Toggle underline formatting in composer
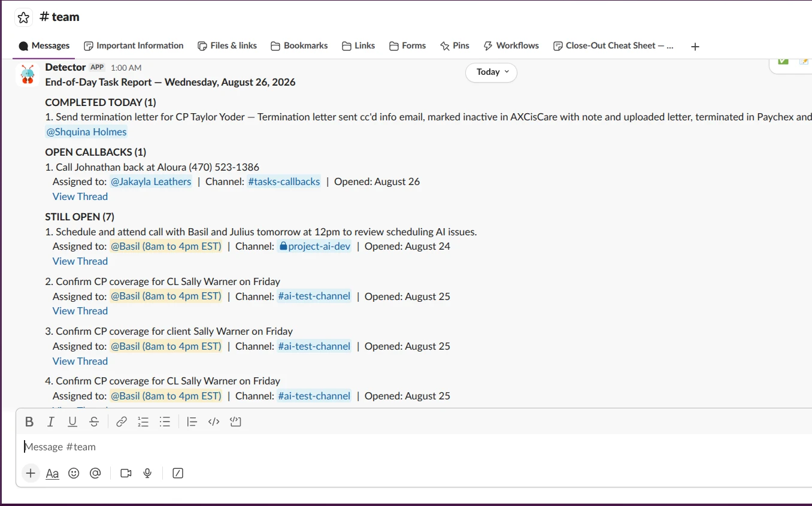The height and width of the screenshot is (506, 812). [72, 422]
